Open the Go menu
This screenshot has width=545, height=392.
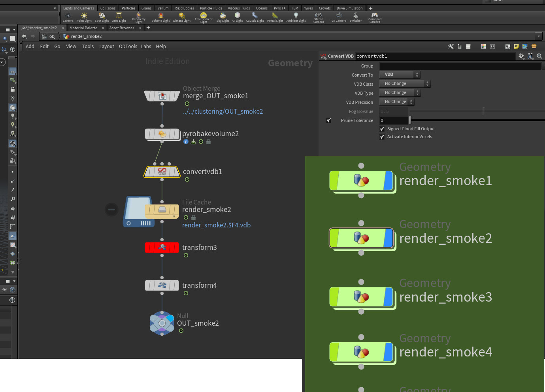coord(57,47)
